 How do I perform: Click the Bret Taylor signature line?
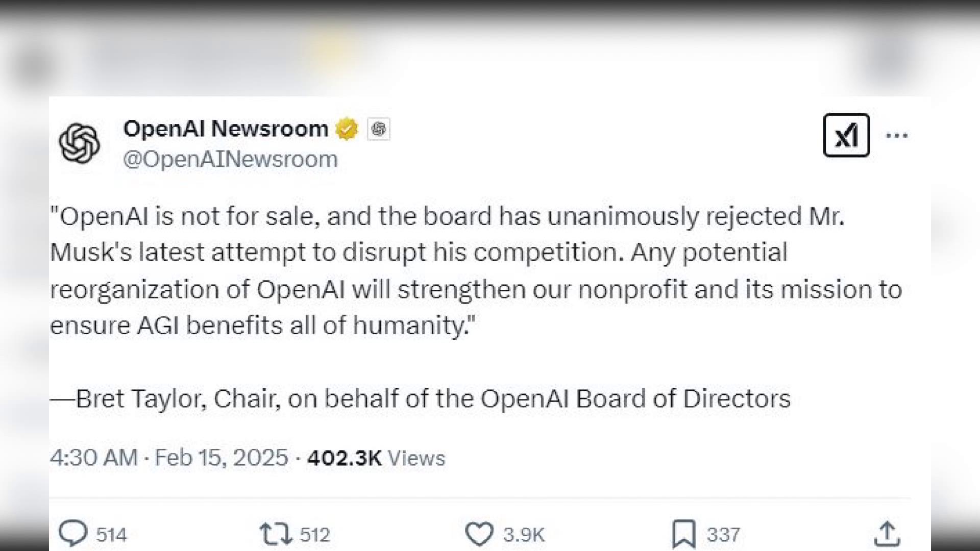tap(420, 398)
